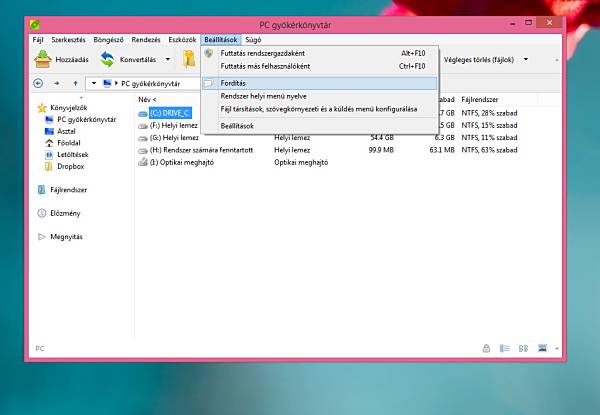Click the up directory arrow
The height and width of the screenshot is (415, 600).
76,84
